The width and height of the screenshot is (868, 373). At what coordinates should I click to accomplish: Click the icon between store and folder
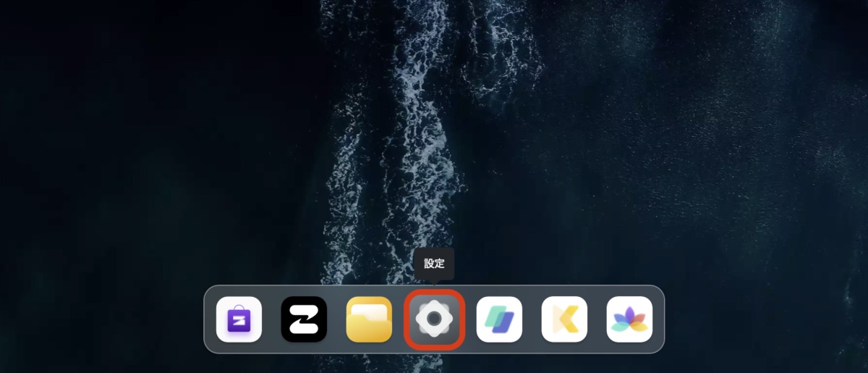coord(304,319)
